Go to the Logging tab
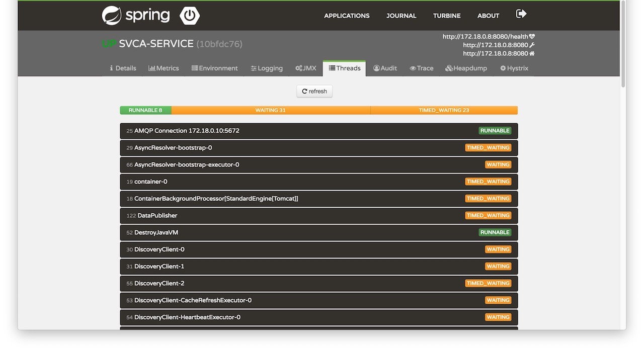The height and width of the screenshot is (351, 644). click(267, 68)
